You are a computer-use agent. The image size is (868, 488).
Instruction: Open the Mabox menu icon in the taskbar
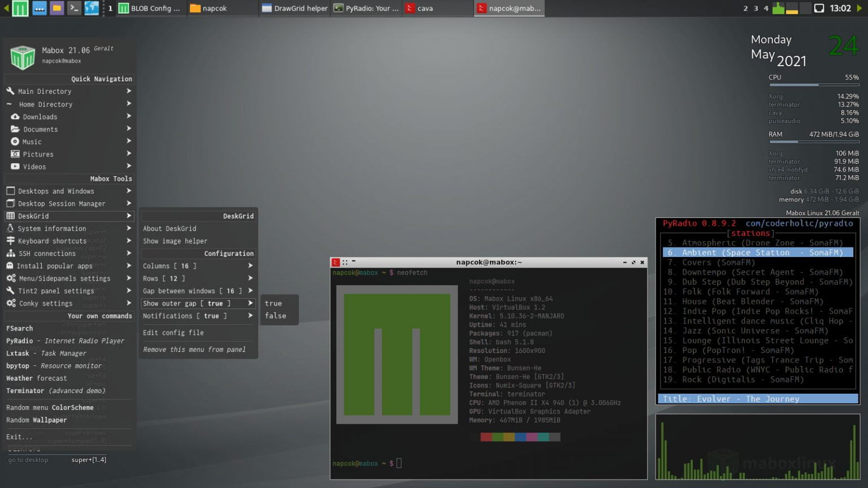click(19, 8)
